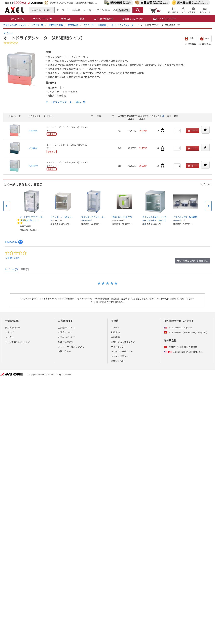Switch to the 質問 (0) tab
The image size is (215, 644).
pos(25,269)
